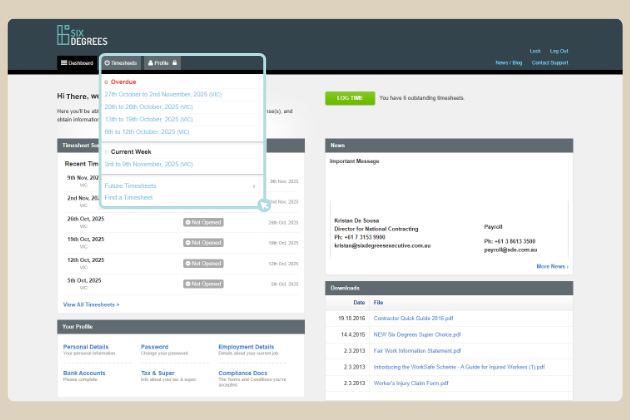
Task: Click the Overdue heading in Timesheets menu
Action: click(123, 82)
